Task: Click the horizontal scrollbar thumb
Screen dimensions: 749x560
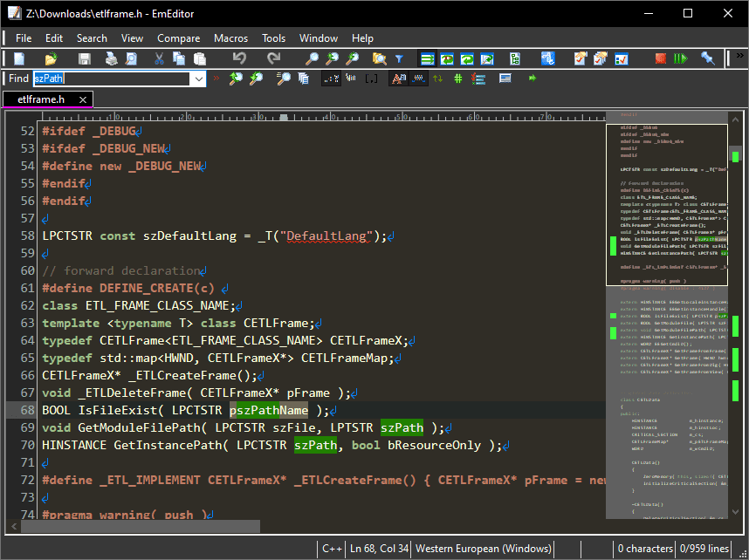Action: [140, 526]
